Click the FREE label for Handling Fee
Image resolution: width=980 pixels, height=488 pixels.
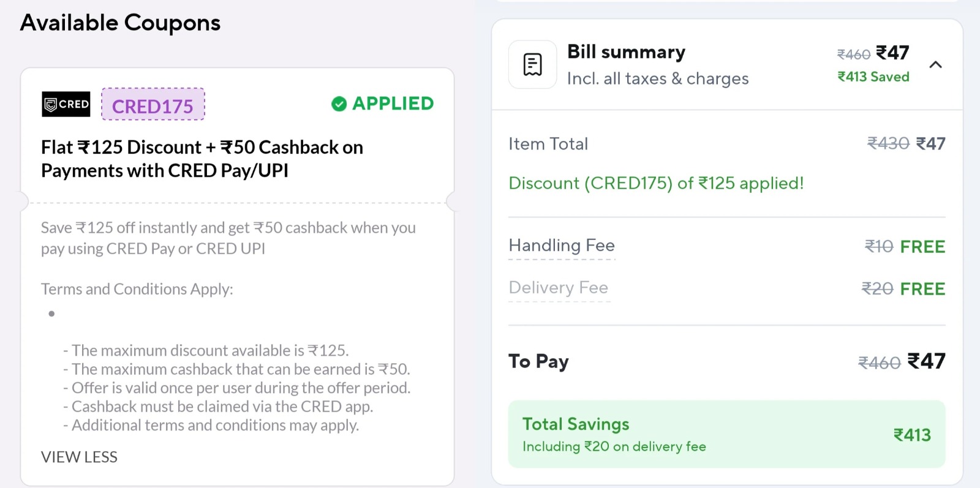pos(922,247)
